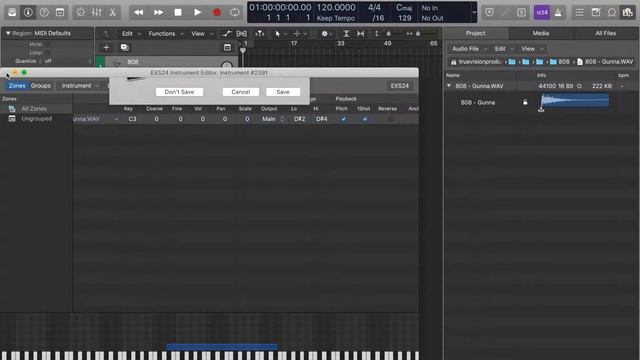
Task: Toggle the Count-in 1234 button
Action: tap(542, 13)
